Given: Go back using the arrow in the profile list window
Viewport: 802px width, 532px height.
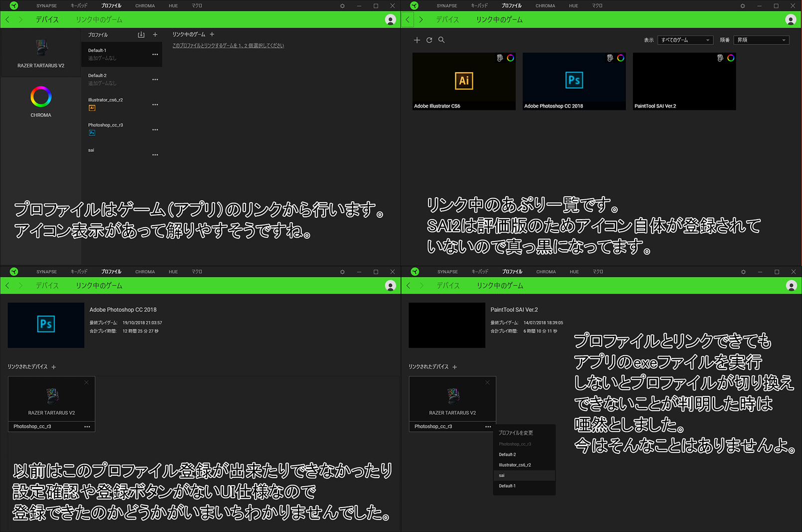Looking at the screenshot, I should coord(7,19).
